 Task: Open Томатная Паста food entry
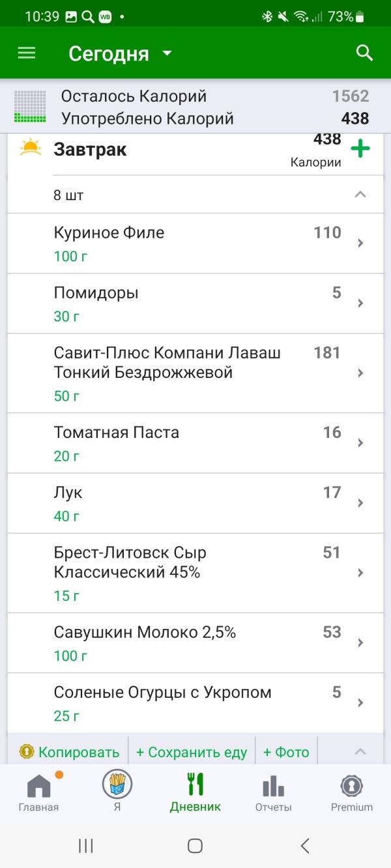(x=195, y=443)
